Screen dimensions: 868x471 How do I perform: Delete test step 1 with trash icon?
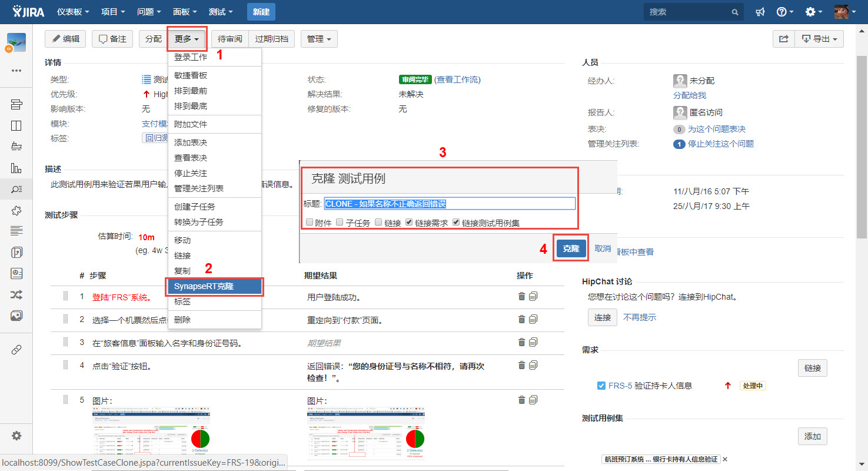point(521,297)
